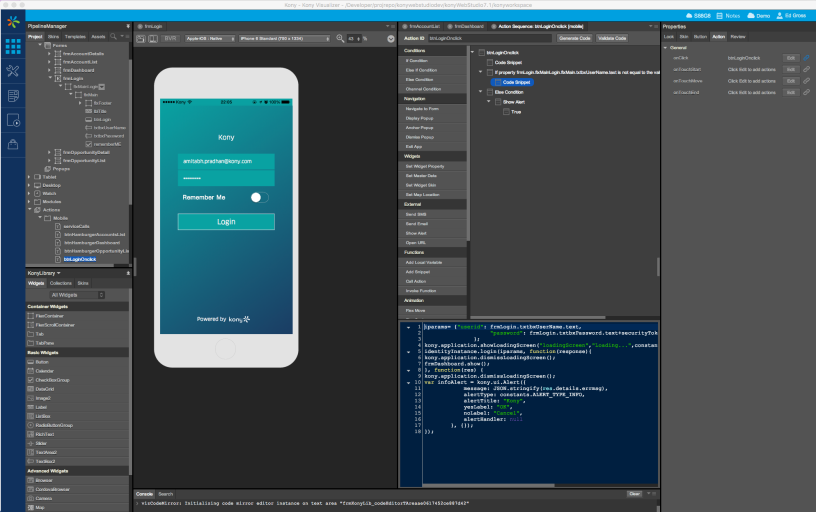Screen dimensions: 816x512
Task: Click the Generate Code button
Action: (x=575, y=38)
